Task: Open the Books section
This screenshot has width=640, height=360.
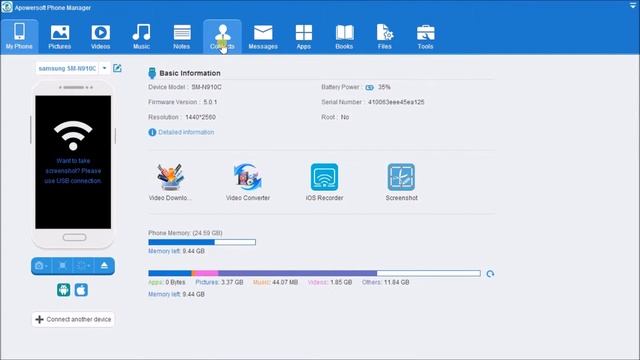Action: point(344,36)
